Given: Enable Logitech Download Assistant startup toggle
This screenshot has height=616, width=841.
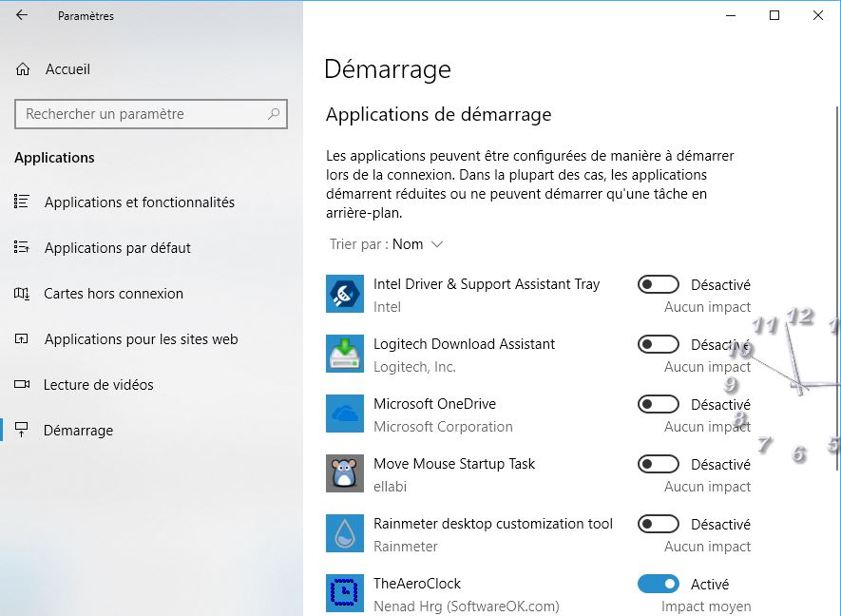Looking at the screenshot, I should click(659, 344).
